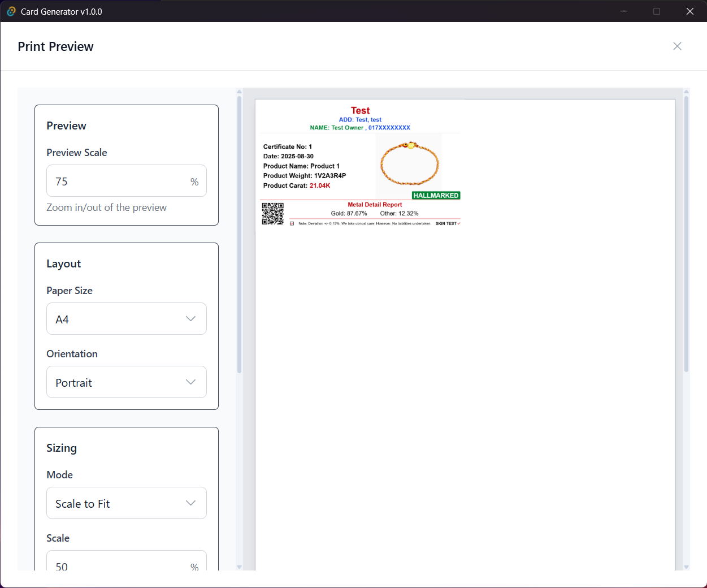Click the red SKIN TEST checkmark
Image resolution: width=707 pixels, height=588 pixels.
[458, 223]
